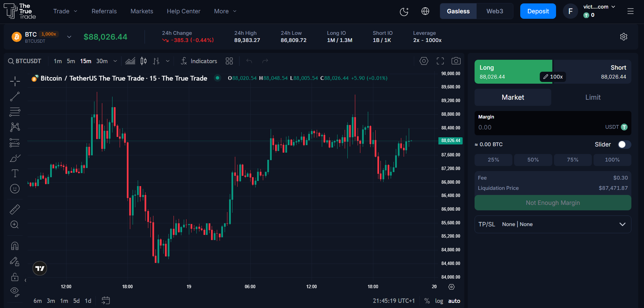Take a chart snapshot
This screenshot has width=644, height=308.
tap(456, 61)
